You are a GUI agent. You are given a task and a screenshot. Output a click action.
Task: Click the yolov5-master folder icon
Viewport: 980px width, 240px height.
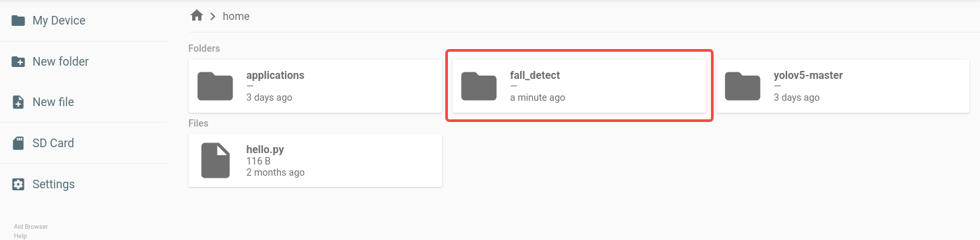point(743,86)
